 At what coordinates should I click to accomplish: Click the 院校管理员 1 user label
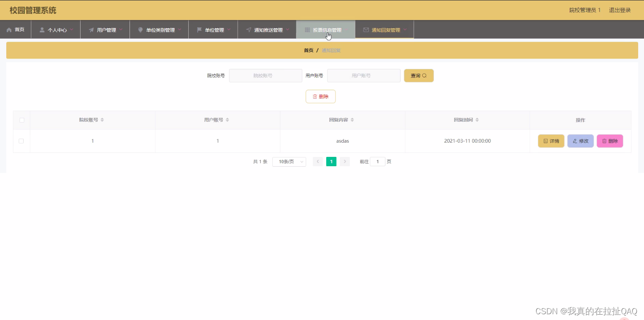pyautogui.click(x=585, y=10)
